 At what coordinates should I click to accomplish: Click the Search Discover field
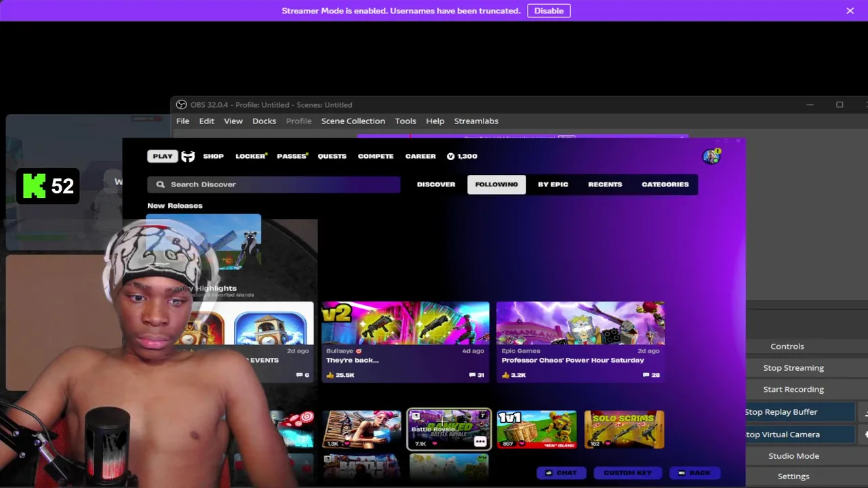274,184
